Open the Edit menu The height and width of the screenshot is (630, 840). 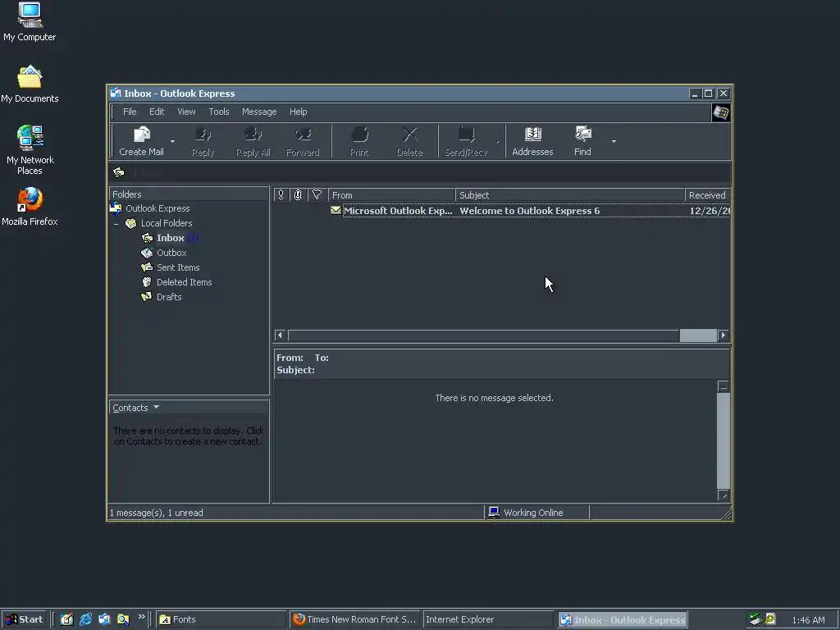tap(157, 112)
